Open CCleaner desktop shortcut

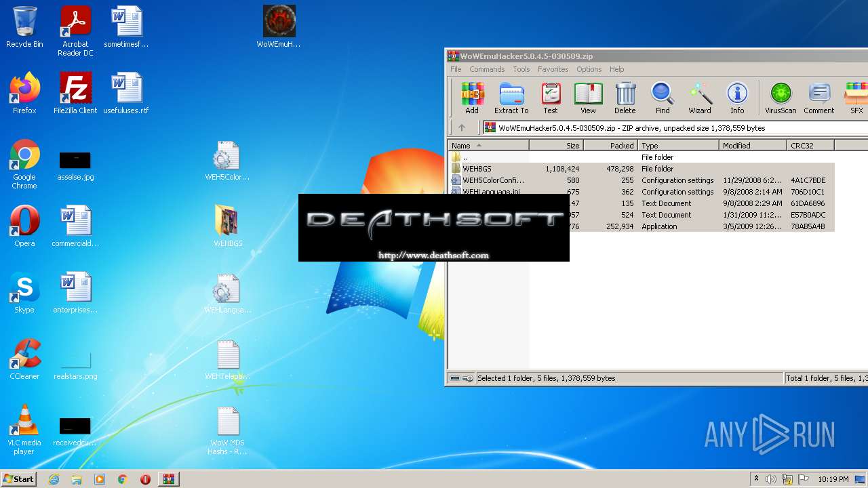click(x=24, y=359)
